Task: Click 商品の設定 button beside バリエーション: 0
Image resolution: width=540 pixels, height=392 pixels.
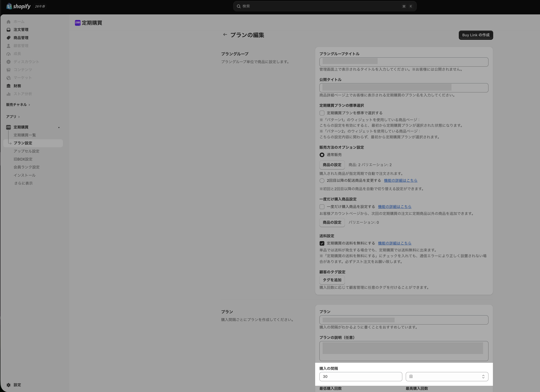Action: click(332, 222)
